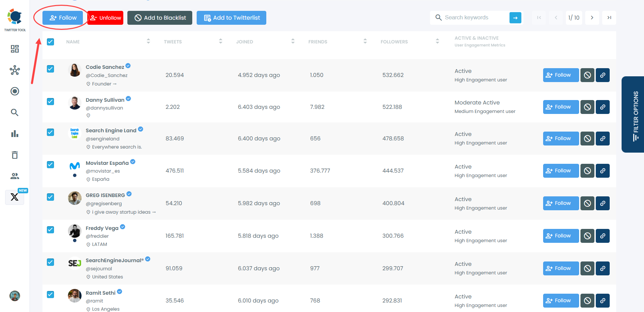
Task: Blacklist Ramit Sethi with block icon
Action: 587,300
